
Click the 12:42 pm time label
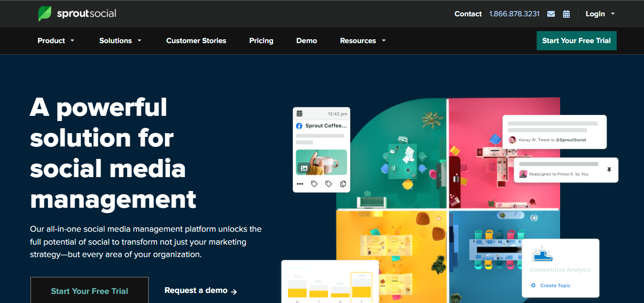(x=337, y=114)
